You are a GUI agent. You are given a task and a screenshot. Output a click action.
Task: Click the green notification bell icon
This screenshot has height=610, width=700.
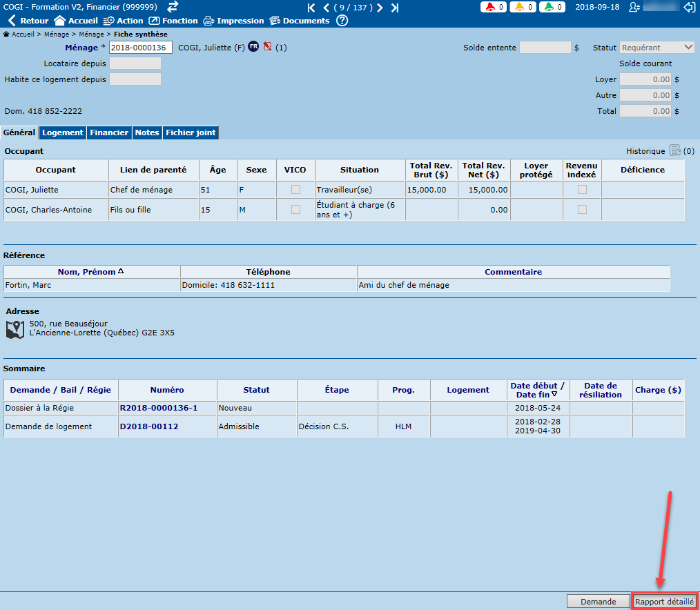(548, 7)
